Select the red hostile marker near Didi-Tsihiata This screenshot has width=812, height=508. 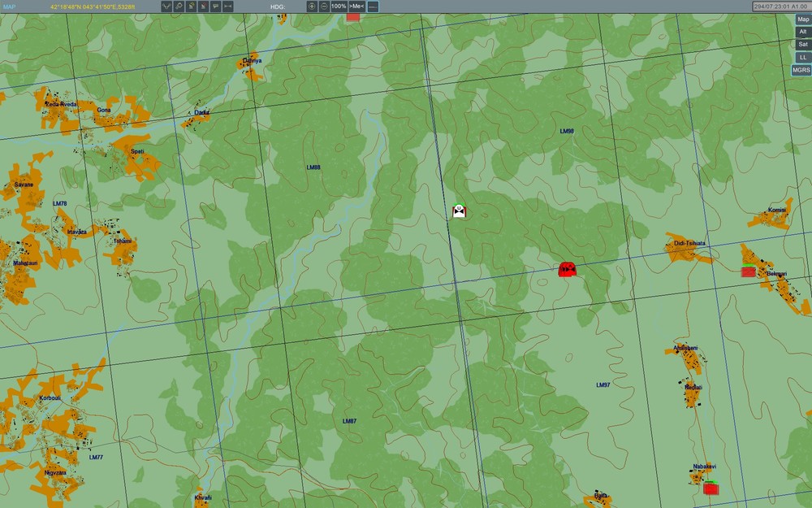tap(567, 269)
